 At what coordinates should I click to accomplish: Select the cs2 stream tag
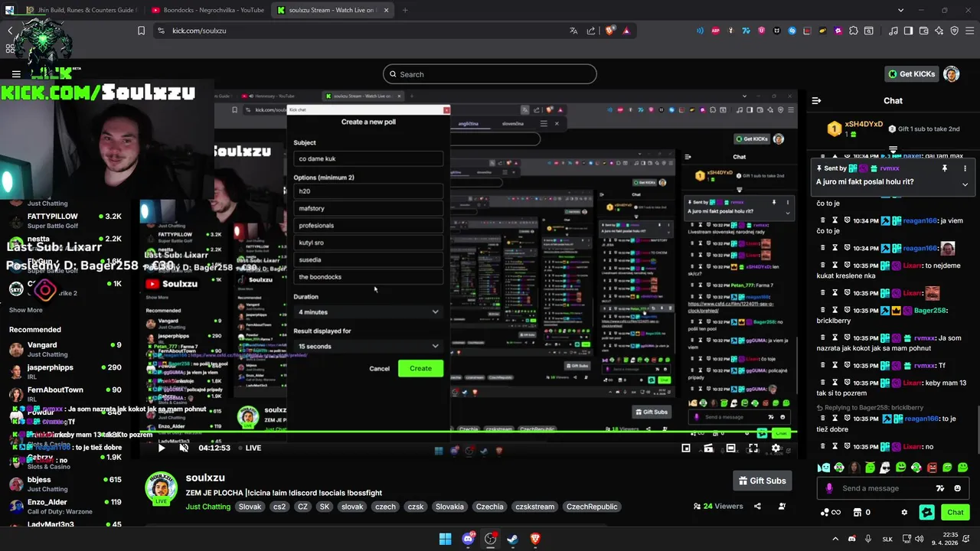coord(279,507)
